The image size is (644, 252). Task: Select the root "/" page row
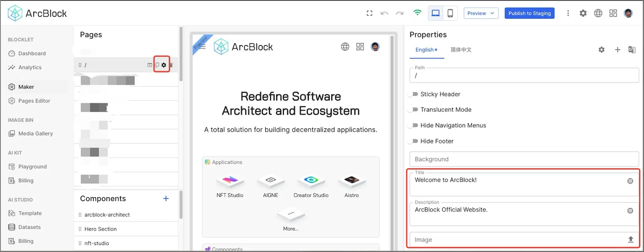coord(126,65)
